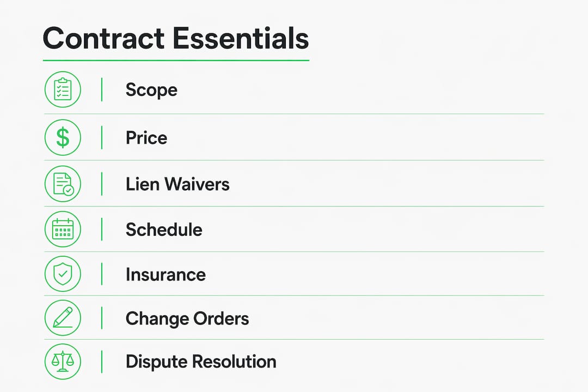588x392 pixels.
Task: Click the green separator line under Price
Action: click(x=294, y=160)
